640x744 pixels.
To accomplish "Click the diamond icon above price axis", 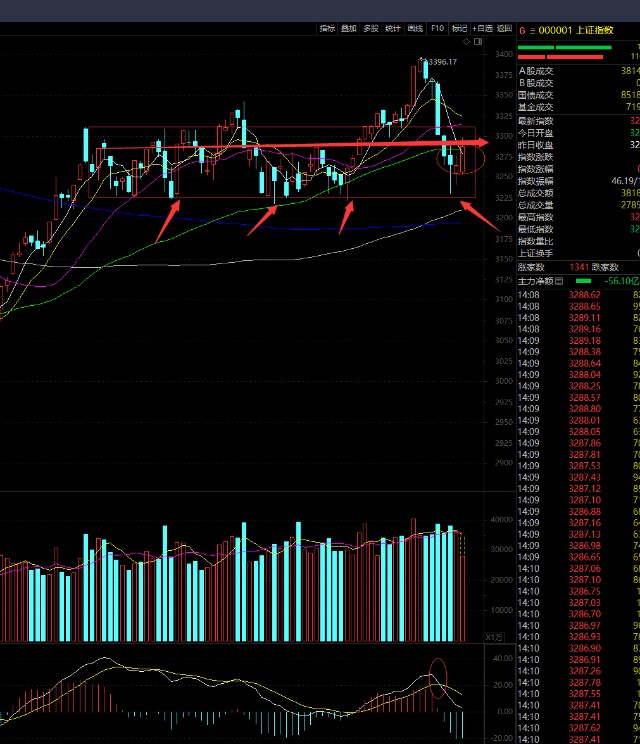I will click(466, 43).
